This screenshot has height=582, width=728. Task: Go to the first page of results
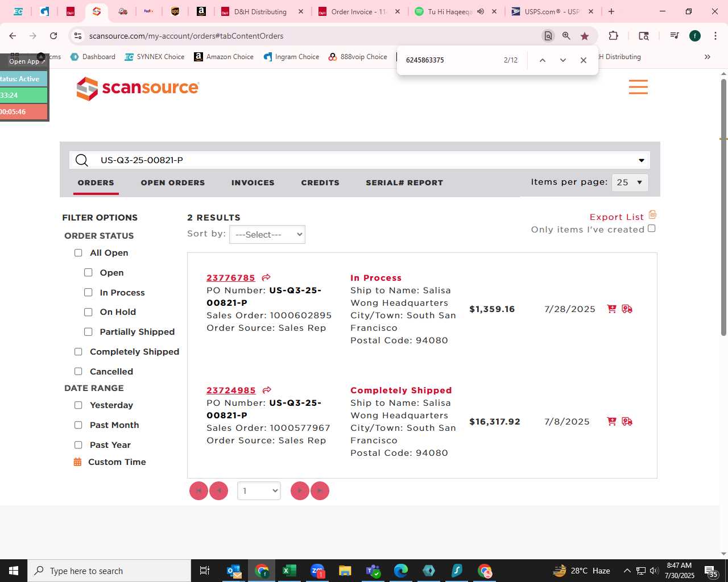[198, 491]
